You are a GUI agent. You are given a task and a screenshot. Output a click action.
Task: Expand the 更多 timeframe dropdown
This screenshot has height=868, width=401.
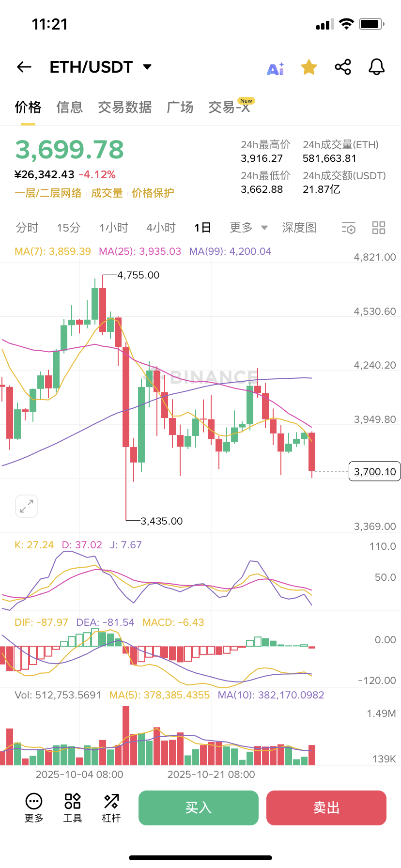[248, 228]
